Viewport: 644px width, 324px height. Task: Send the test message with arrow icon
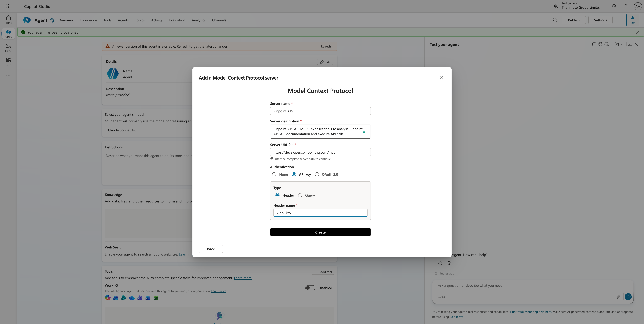click(628, 296)
